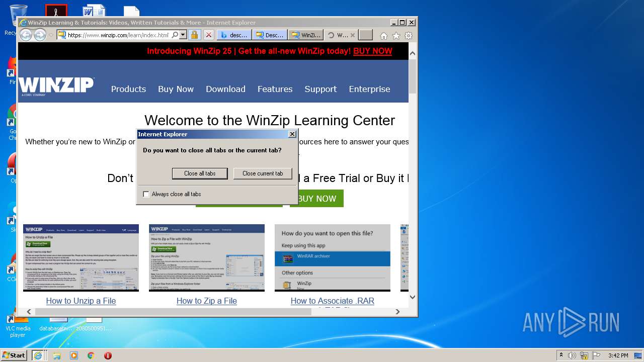Select the VLC media player desktop icon
The height and width of the screenshot is (362, 644).
pos(18,327)
